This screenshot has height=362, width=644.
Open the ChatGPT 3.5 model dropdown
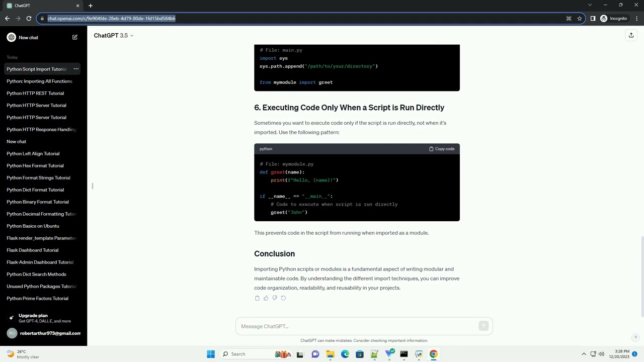pos(114,35)
